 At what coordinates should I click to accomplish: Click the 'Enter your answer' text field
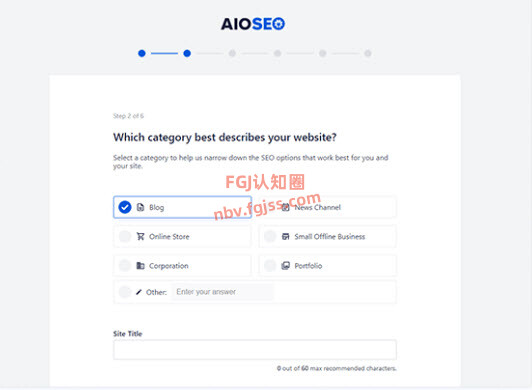coord(223,292)
